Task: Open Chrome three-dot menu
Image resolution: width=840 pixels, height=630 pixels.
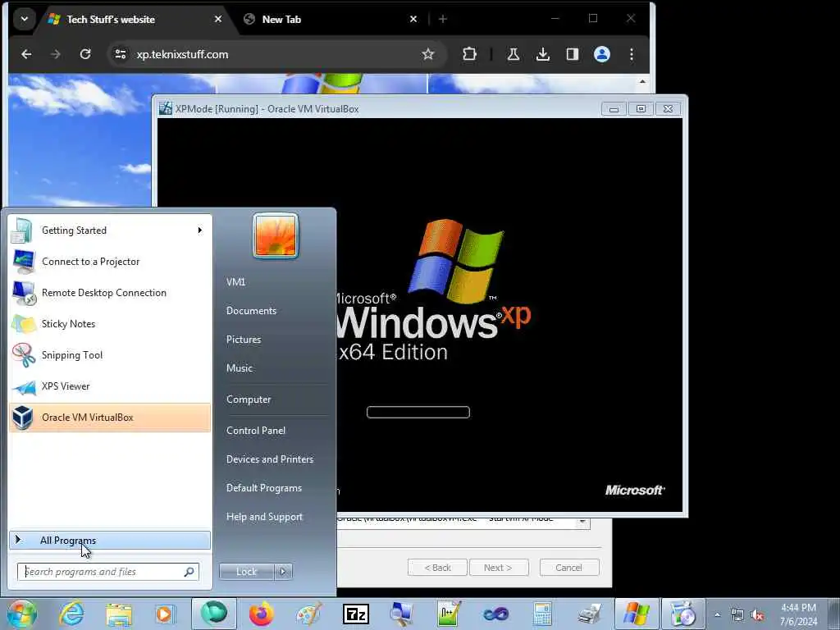Action: pos(632,54)
